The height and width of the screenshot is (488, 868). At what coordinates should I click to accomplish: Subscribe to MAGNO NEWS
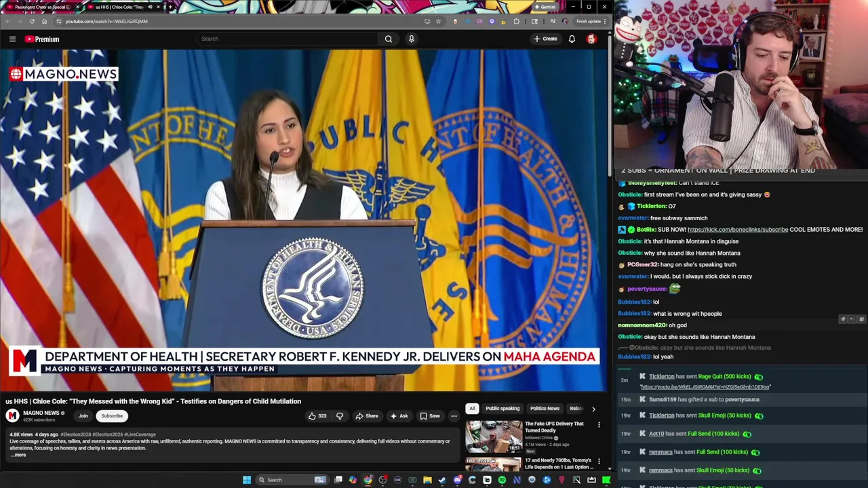[x=112, y=415]
